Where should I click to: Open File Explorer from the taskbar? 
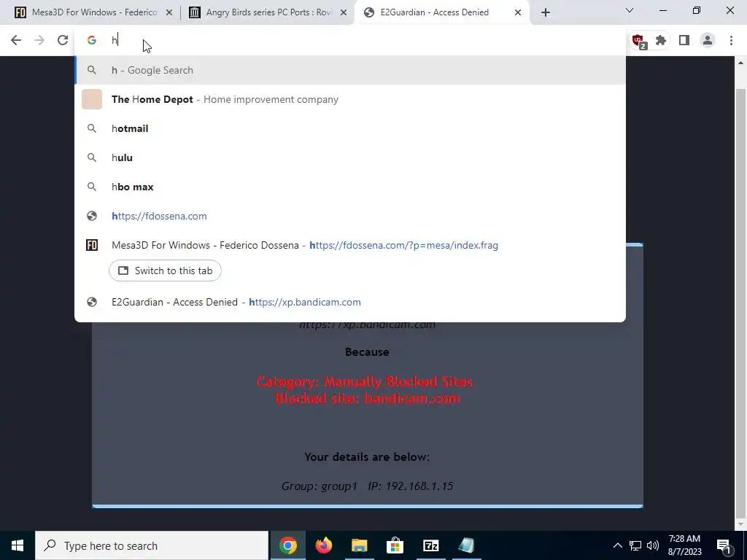pyautogui.click(x=359, y=545)
